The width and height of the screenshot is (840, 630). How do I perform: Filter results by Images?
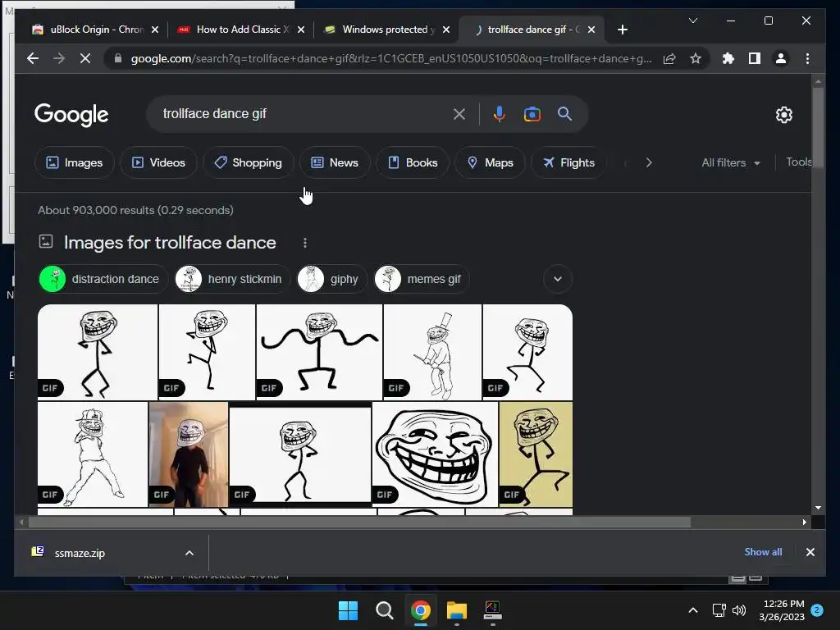coord(75,162)
